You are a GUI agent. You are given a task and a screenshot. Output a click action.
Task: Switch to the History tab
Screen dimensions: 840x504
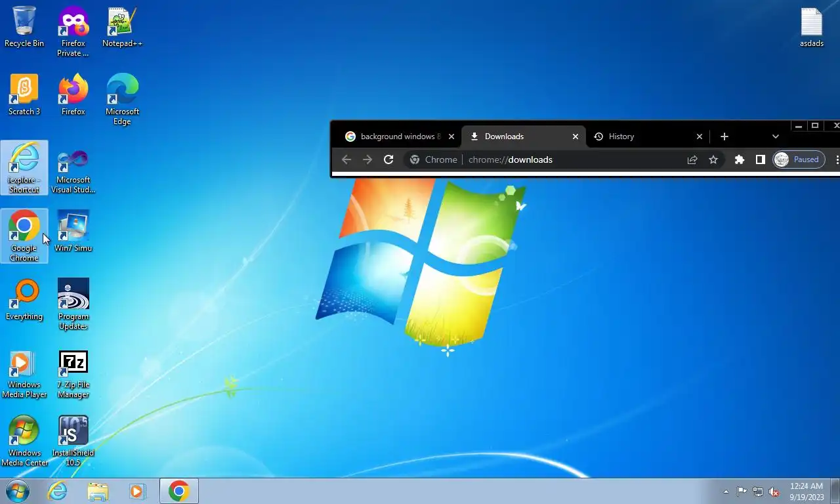point(647,136)
